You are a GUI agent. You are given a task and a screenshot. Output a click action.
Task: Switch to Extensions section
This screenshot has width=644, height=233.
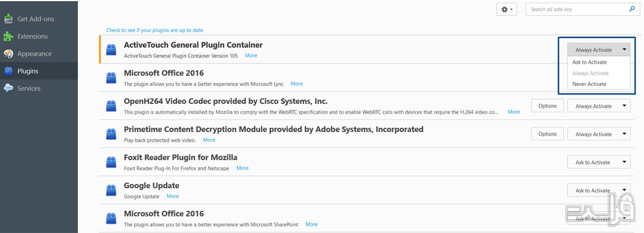click(x=38, y=36)
